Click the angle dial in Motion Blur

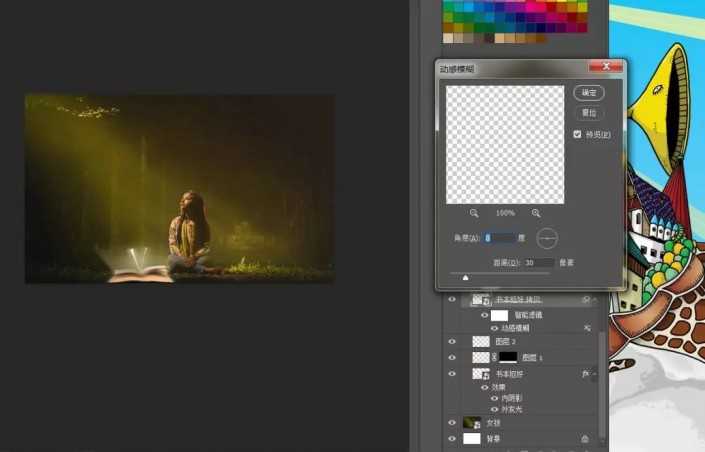tap(547, 238)
